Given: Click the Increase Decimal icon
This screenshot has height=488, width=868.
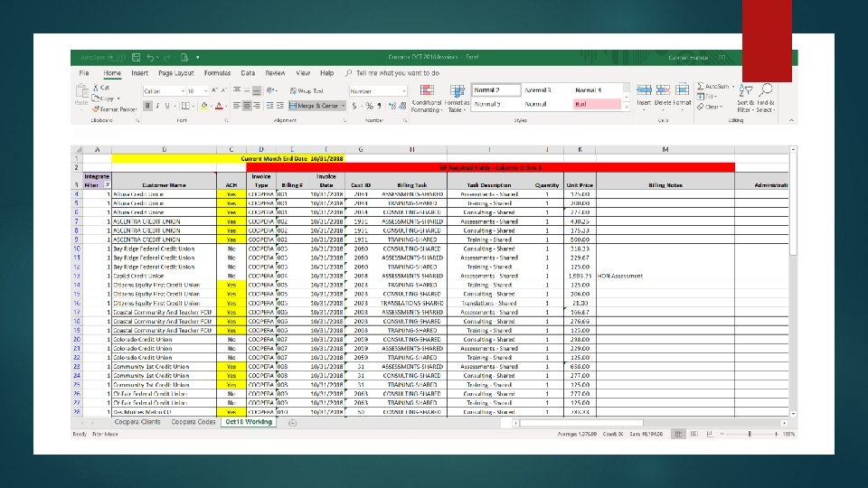Looking at the screenshot, I should [x=392, y=106].
